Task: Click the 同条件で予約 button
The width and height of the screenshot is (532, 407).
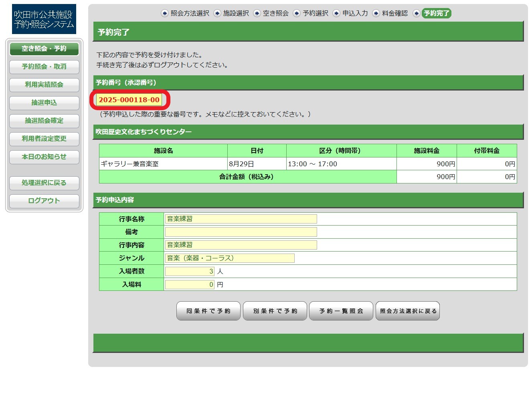Action: point(208,311)
